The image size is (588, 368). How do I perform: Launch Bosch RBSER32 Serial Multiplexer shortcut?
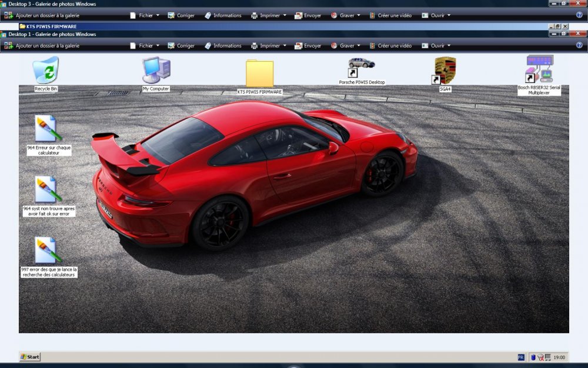point(539,69)
